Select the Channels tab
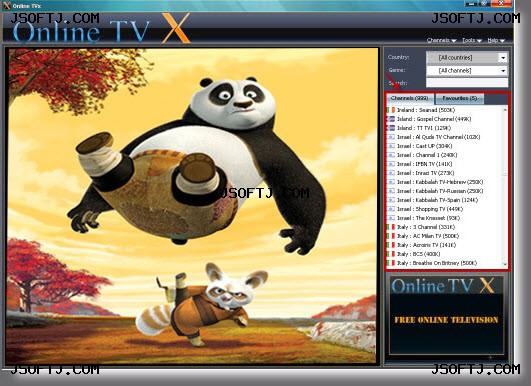Screen dimensions: 531x386 (x=410, y=98)
